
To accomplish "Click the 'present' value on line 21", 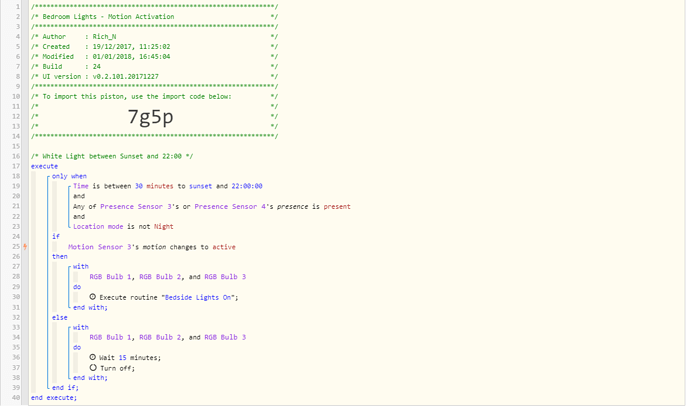I will click(337, 206).
